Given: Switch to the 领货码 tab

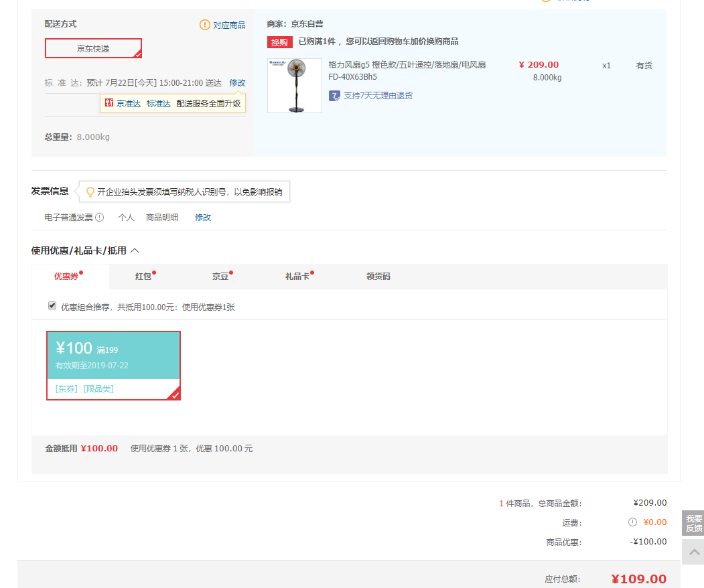Looking at the screenshot, I should point(378,277).
